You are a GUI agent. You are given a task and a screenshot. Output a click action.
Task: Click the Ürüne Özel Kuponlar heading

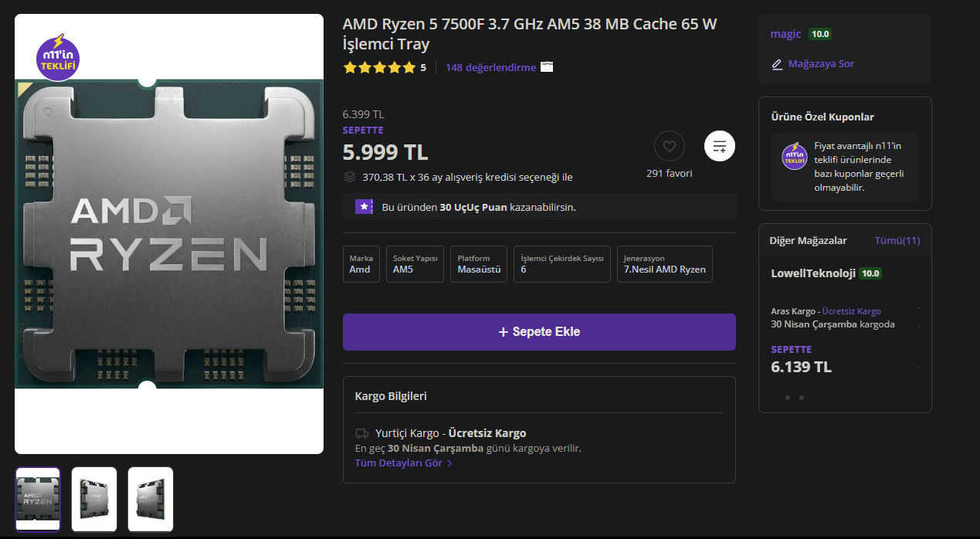pyautogui.click(x=822, y=117)
